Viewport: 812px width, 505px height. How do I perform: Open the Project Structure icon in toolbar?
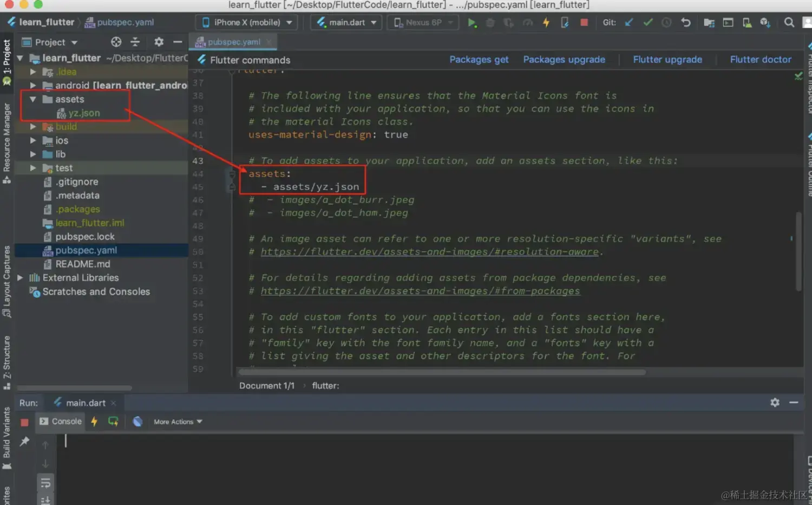(x=709, y=23)
